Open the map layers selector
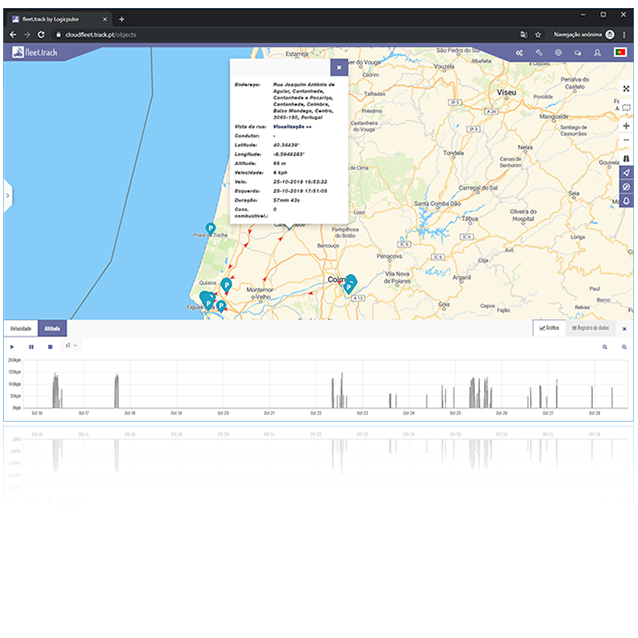 pyautogui.click(x=626, y=108)
